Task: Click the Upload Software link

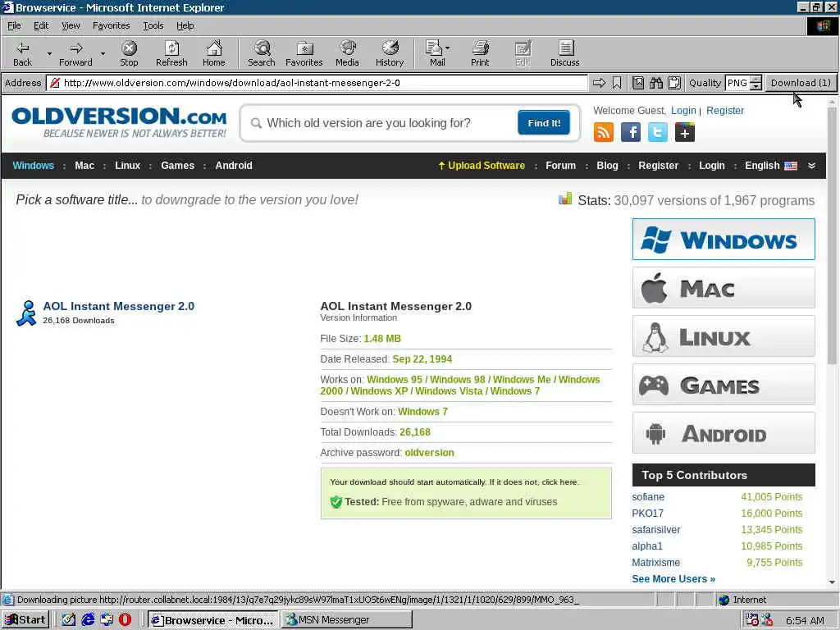Action: 481,166
